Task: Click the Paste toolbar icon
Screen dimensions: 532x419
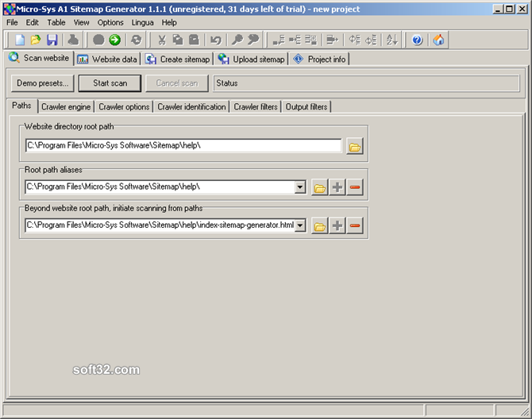Action: pos(194,40)
